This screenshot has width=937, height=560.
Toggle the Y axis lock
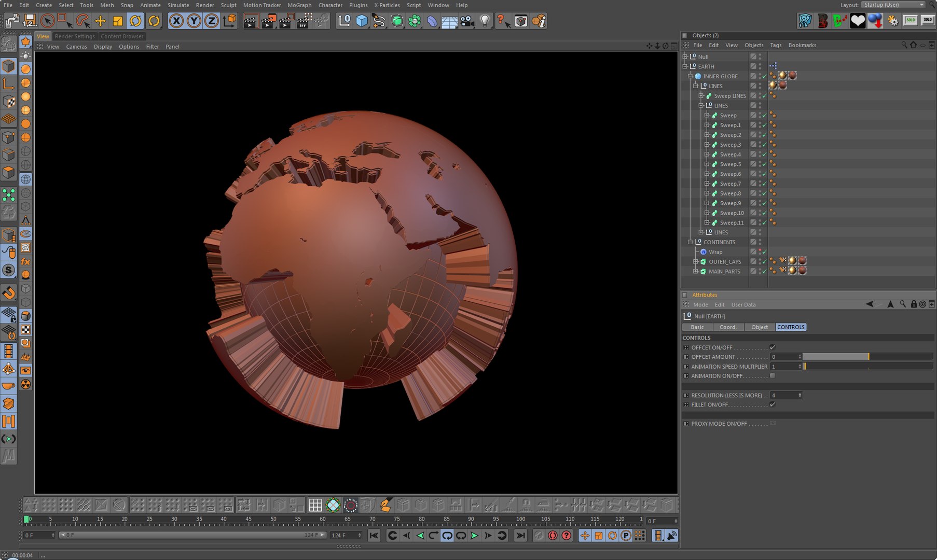[x=194, y=21]
